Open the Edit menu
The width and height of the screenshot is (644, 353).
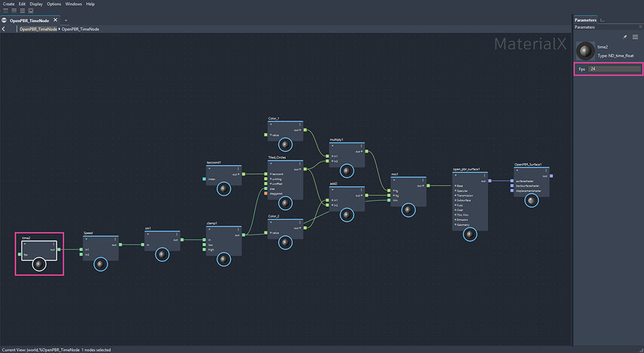coord(22,4)
